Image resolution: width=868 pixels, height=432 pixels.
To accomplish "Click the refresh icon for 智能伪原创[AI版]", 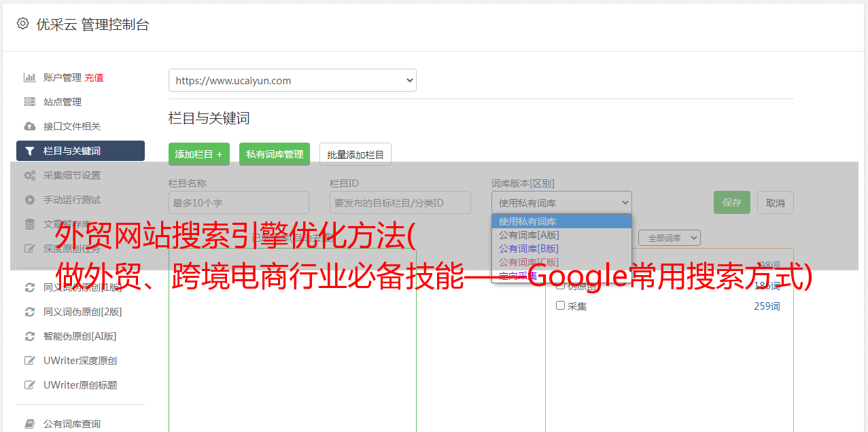I will click(x=30, y=336).
